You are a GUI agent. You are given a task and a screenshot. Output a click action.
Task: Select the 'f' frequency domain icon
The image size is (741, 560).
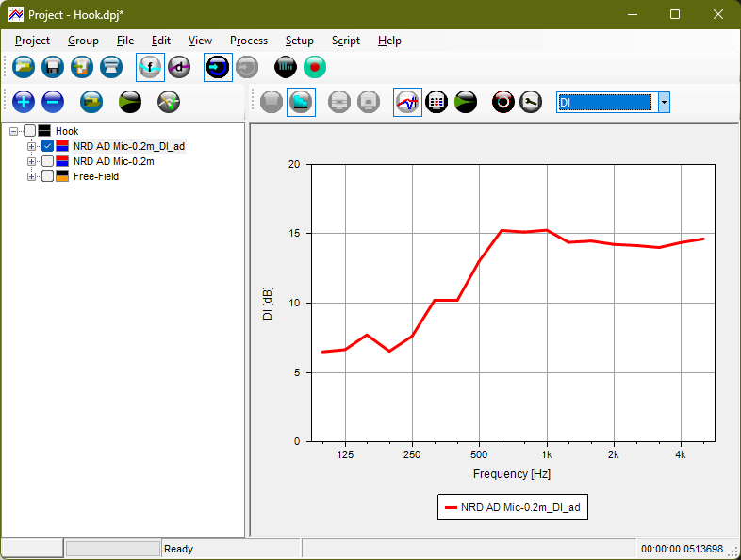click(x=150, y=67)
